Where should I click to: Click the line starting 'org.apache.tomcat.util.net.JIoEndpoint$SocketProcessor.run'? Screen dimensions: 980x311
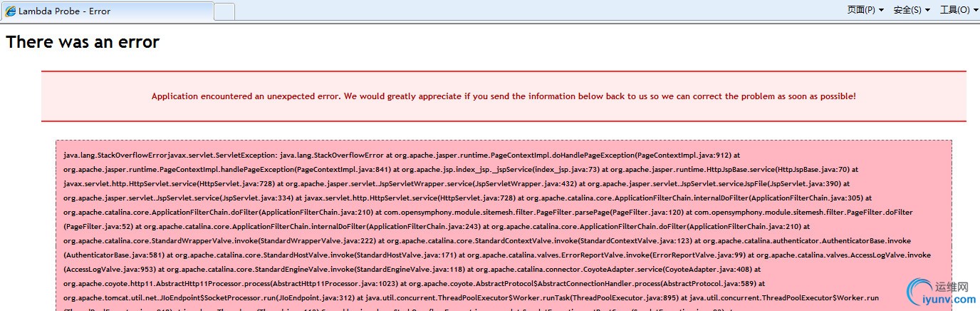click(x=471, y=298)
